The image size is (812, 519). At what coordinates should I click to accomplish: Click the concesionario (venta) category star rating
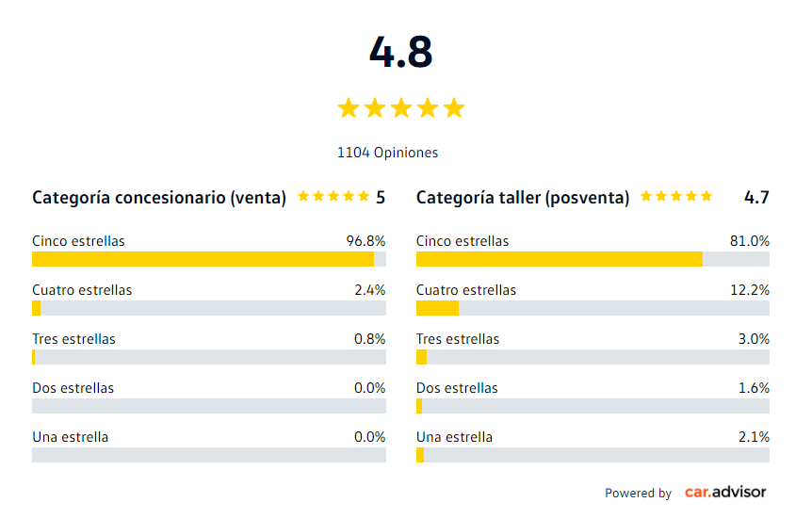point(333,197)
